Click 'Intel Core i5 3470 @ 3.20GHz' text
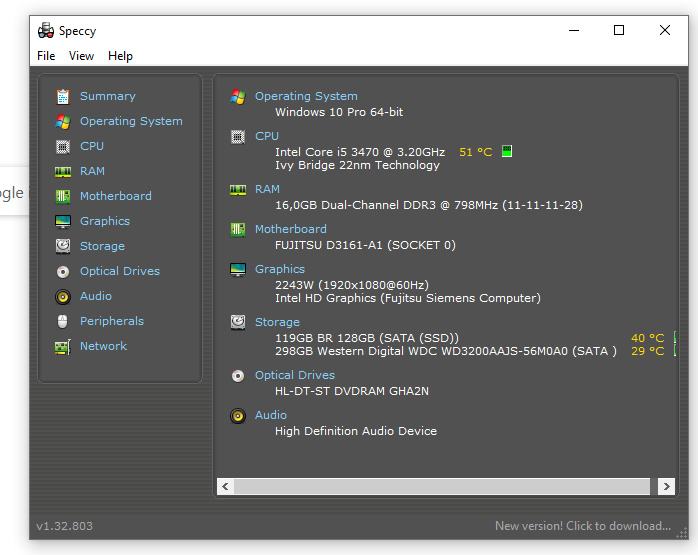This screenshot has height=555, width=698. point(360,152)
